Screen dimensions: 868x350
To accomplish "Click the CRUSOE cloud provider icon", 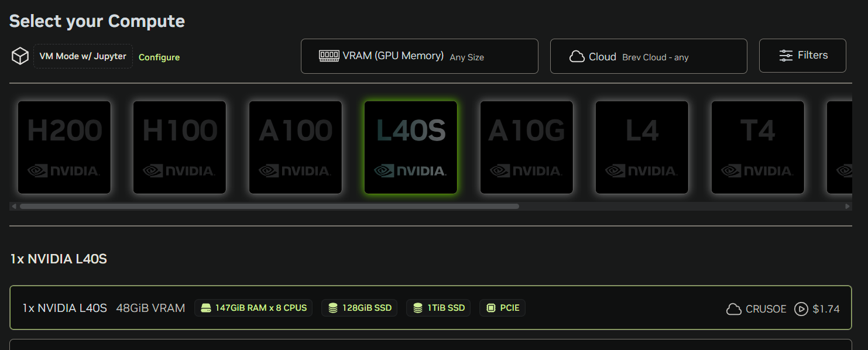I will tap(733, 309).
